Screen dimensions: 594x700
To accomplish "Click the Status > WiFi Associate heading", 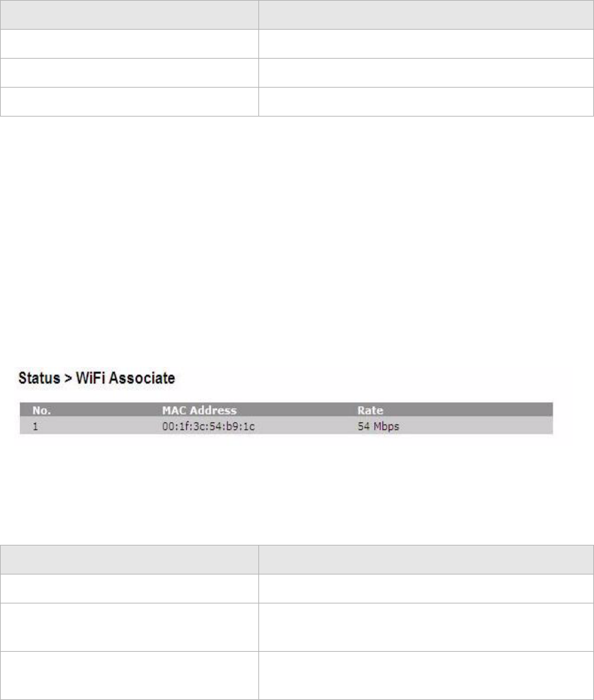I will pos(96,378).
